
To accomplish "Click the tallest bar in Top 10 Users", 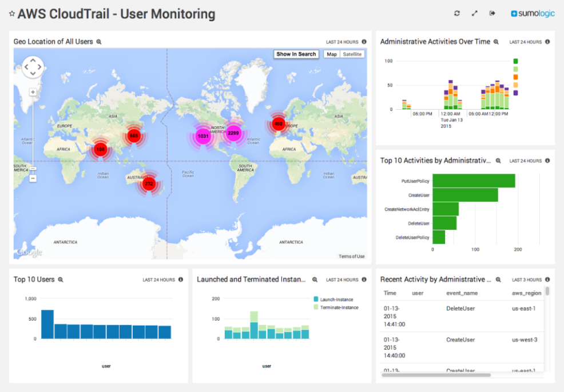I will tap(47, 324).
